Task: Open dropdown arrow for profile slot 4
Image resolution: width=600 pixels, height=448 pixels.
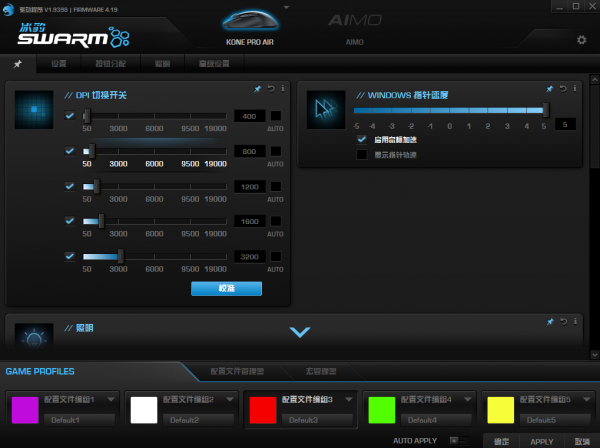Action: coord(468,399)
